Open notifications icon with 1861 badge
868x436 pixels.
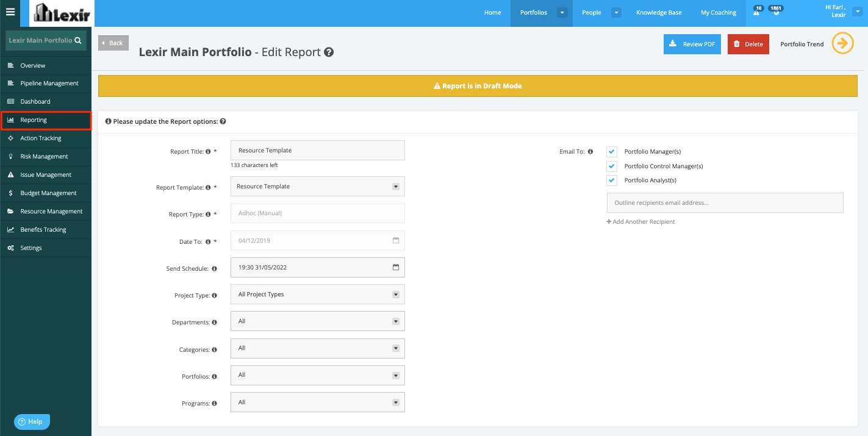tap(776, 12)
